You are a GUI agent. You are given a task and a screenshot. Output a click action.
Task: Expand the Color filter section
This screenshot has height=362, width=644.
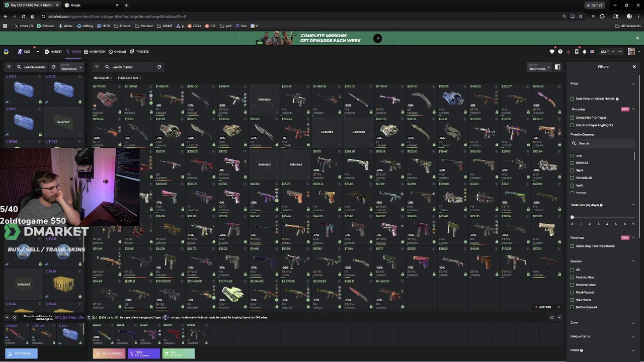633,323
